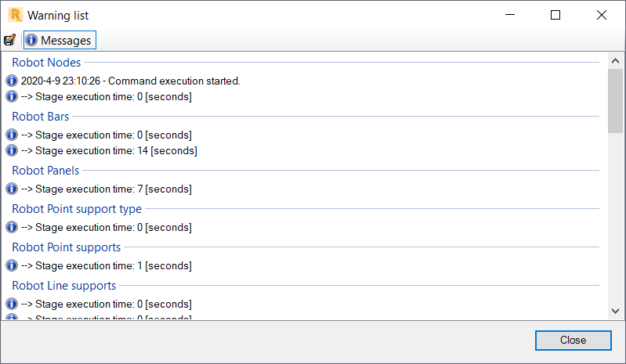
Task: Click info icon beside Command execution started
Action: coord(12,81)
